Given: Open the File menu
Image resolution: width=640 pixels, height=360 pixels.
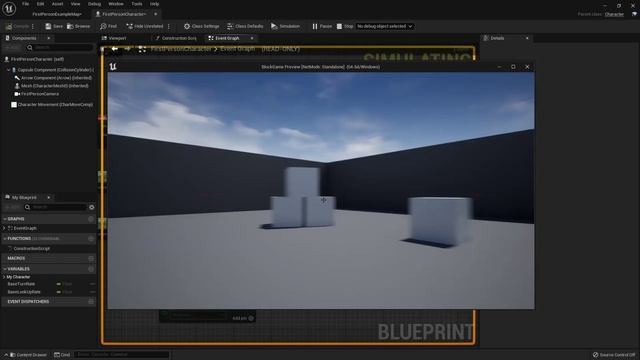Looking at the screenshot, I should (x=25, y=4).
